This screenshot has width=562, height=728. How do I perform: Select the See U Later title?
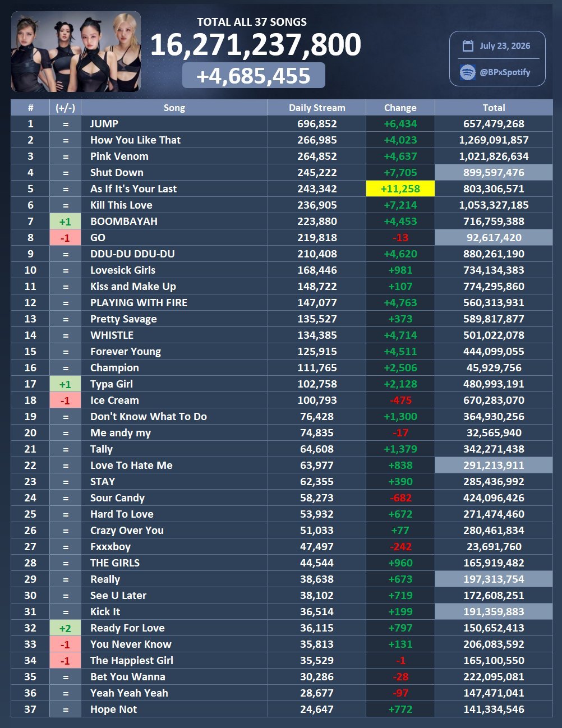tap(118, 596)
